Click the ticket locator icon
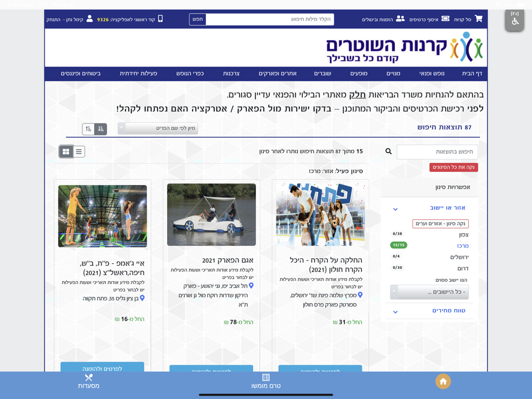532x399 pixels. click(x=445, y=19)
